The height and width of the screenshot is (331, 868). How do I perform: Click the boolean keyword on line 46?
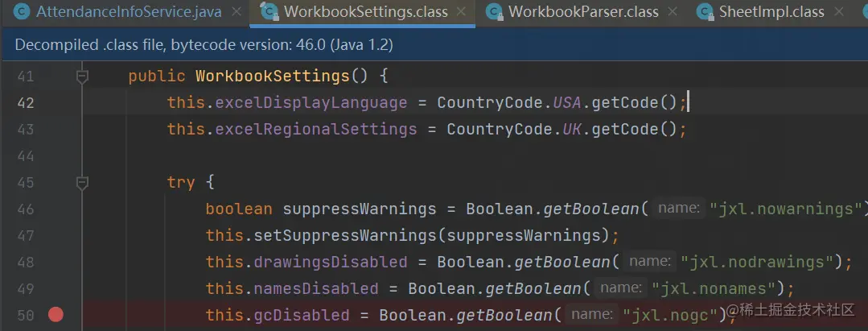pos(239,209)
